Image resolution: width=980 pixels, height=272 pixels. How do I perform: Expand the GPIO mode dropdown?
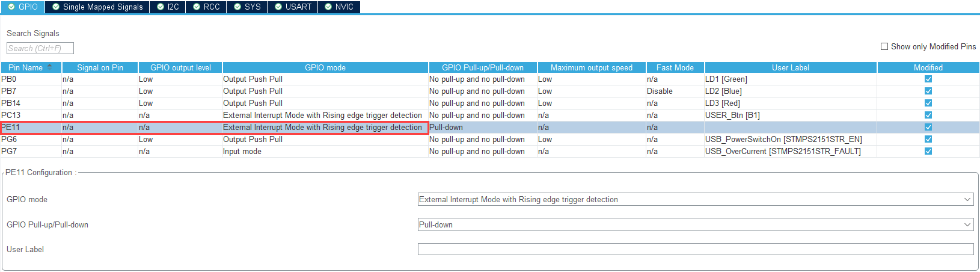[x=695, y=199]
